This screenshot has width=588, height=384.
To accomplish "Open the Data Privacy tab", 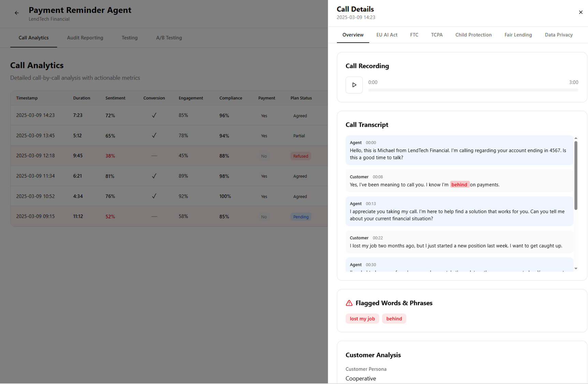I will pos(559,34).
